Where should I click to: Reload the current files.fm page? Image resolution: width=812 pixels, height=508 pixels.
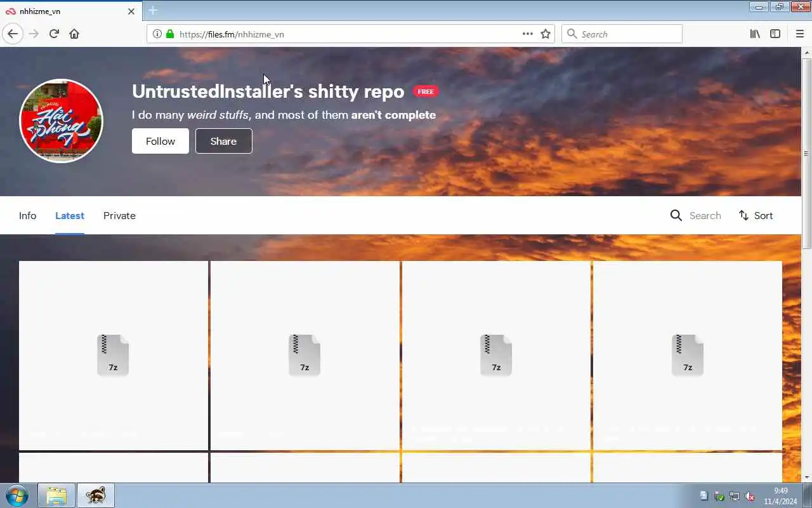click(x=54, y=34)
